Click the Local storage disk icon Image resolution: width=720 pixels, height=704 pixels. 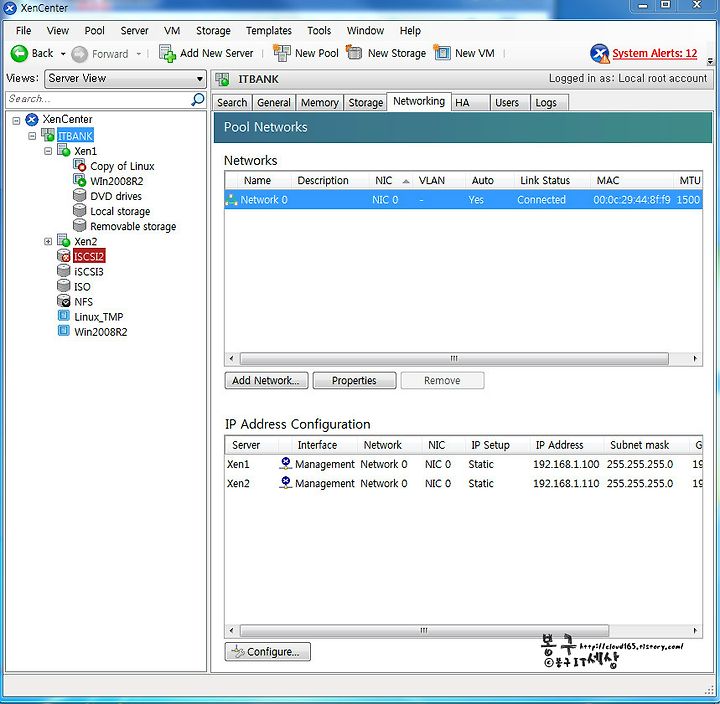tap(79, 210)
